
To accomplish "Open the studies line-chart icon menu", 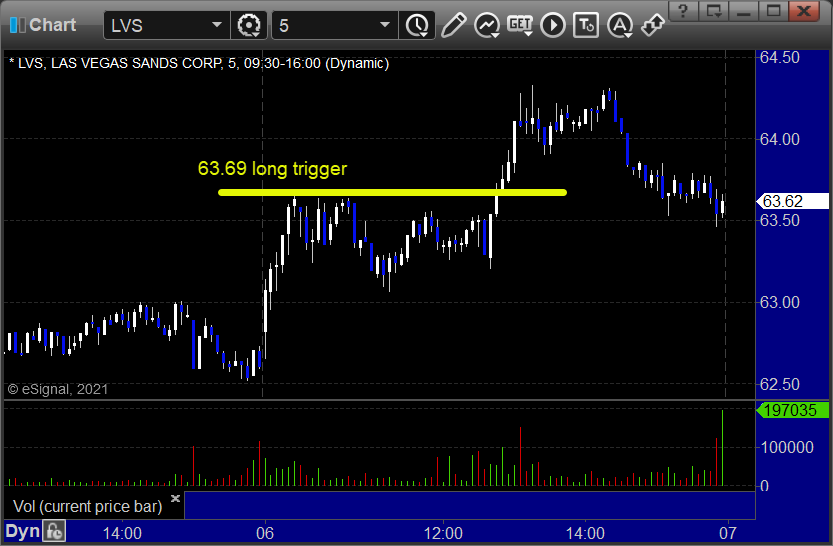I will click(x=487, y=25).
